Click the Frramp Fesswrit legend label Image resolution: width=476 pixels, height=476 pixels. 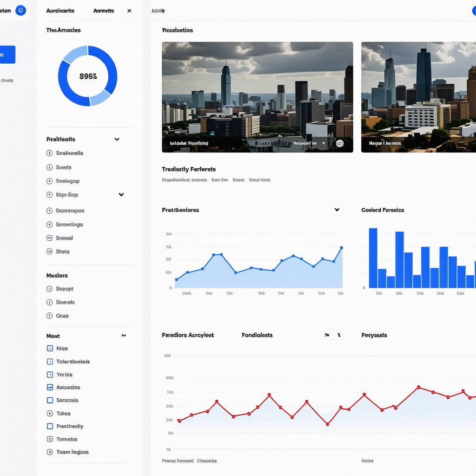point(178,461)
